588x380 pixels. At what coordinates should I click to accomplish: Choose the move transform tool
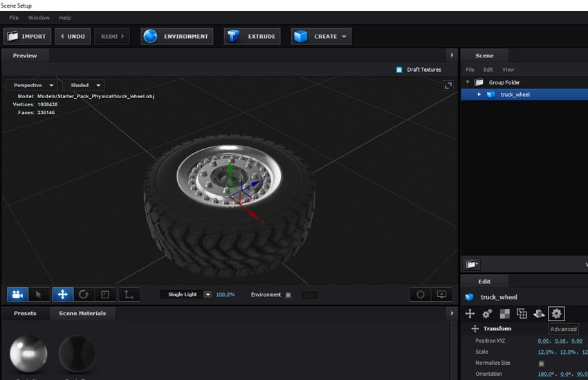coord(62,294)
